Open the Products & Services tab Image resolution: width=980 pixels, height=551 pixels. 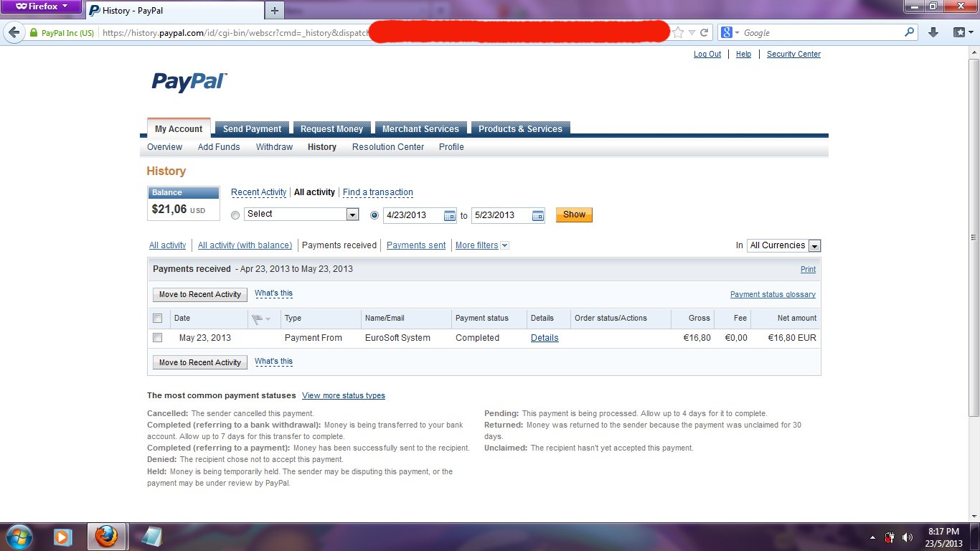click(520, 129)
